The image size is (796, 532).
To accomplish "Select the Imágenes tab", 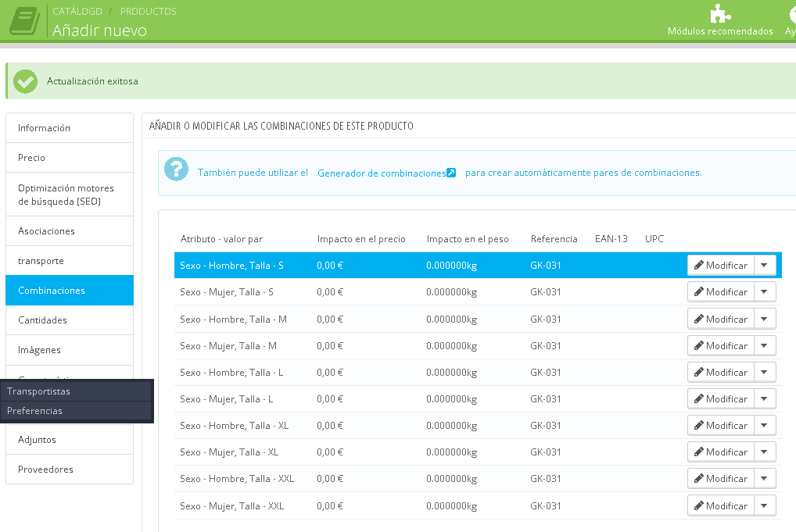I will pyautogui.click(x=39, y=350).
